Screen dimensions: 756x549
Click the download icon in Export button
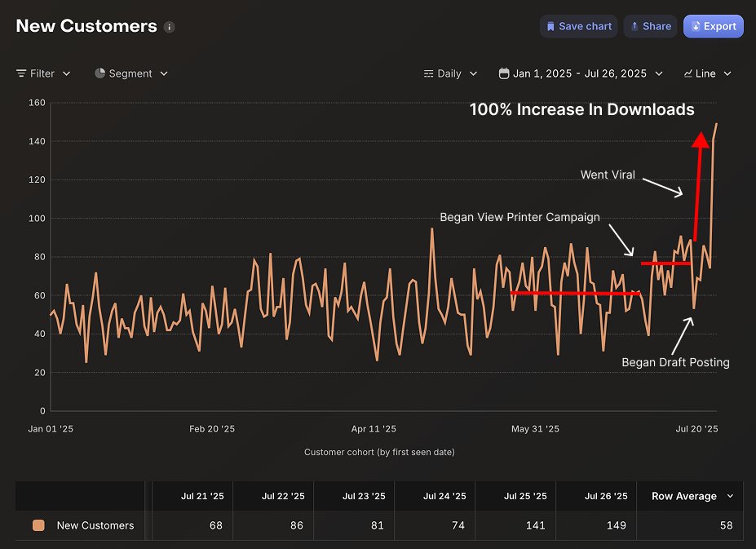[x=696, y=26]
